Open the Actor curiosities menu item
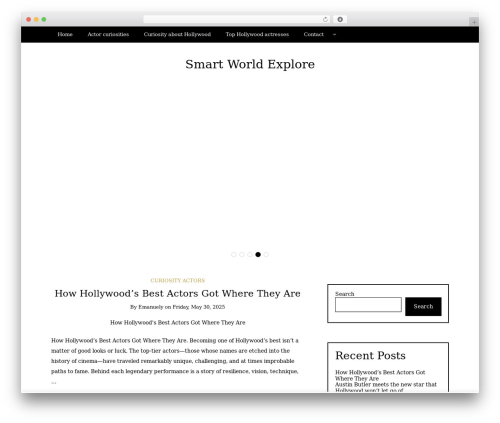The image size is (500, 423). pos(108,34)
